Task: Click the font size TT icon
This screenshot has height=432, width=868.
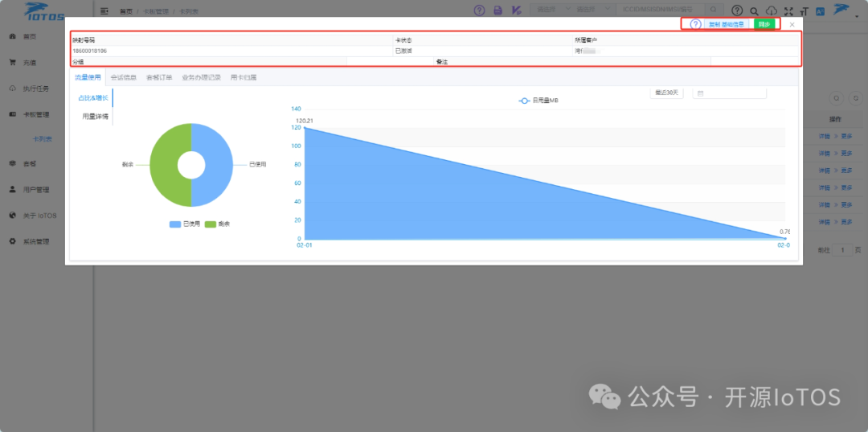Action: pyautogui.click(x=805, y=10)
